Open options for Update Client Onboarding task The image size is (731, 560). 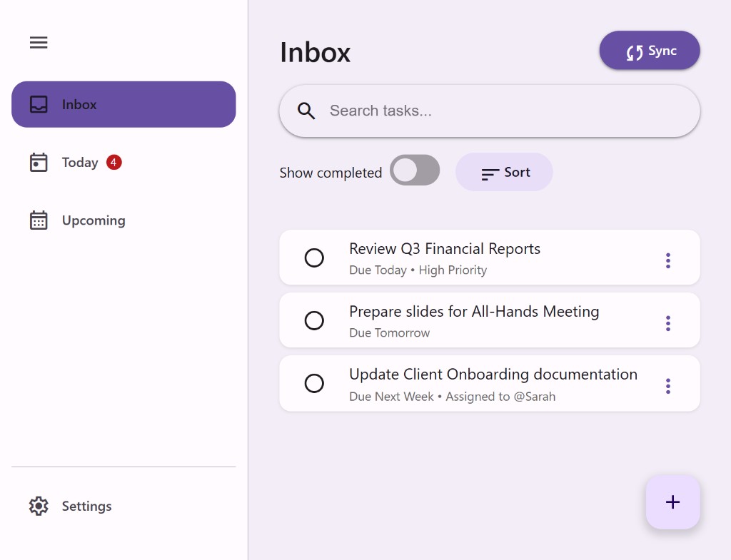[668, 386]
